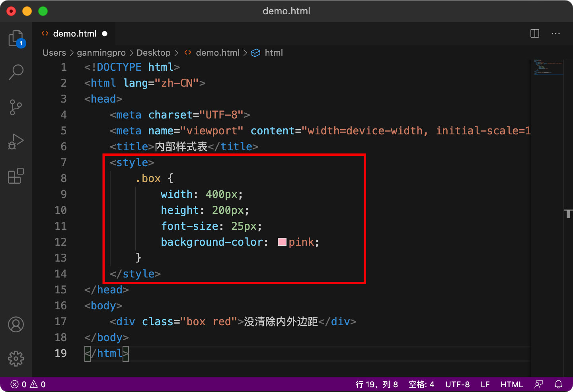
Task: Click ganmingpro in the breadcrumb path
Action: pos(101,53)
